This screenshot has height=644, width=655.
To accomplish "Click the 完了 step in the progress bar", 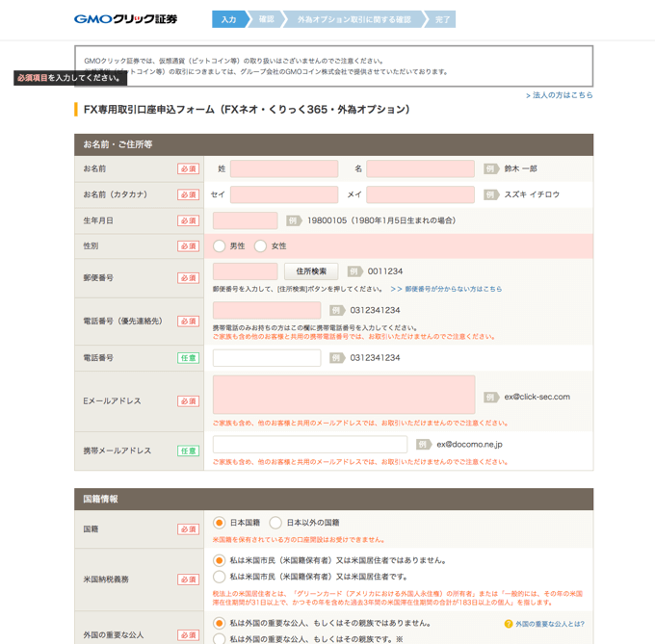I will point(442,19).
